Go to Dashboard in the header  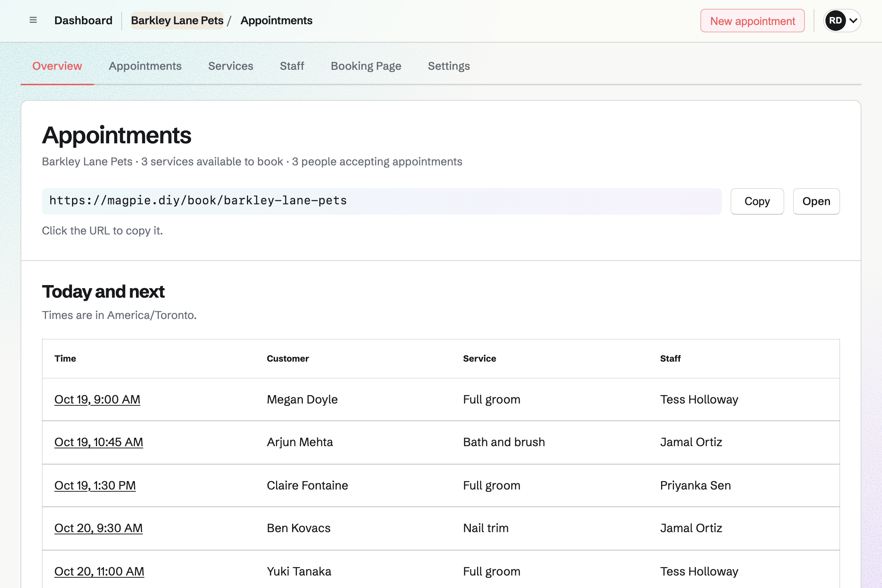(x=83, y=20)
